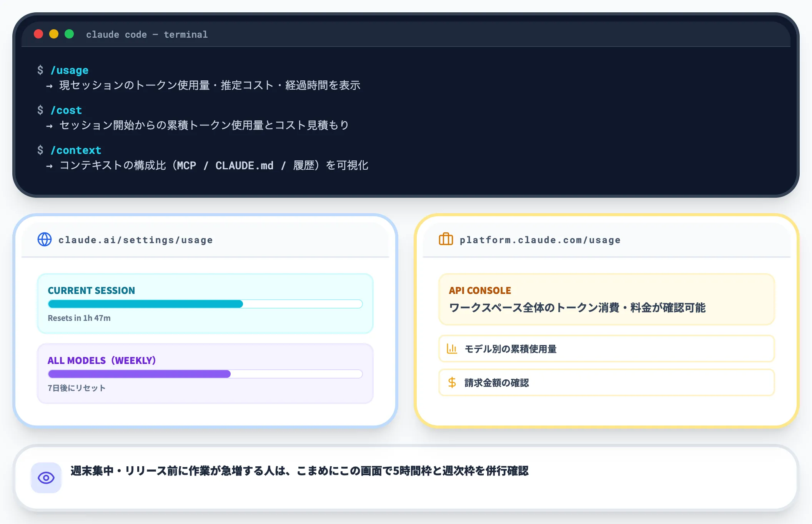
Task: Select the 週末集中・リリース前 tip text
Action: pyautogui.click(x=300, y=471)
